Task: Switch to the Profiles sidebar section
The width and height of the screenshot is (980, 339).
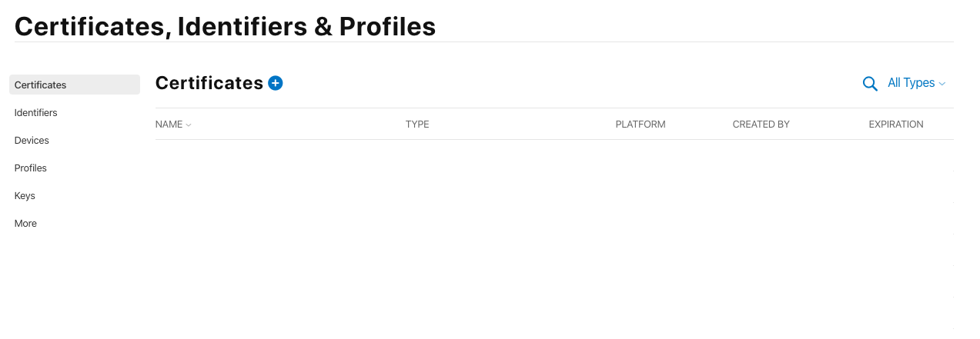Action: pyautogui.click(x=31, y=168)
